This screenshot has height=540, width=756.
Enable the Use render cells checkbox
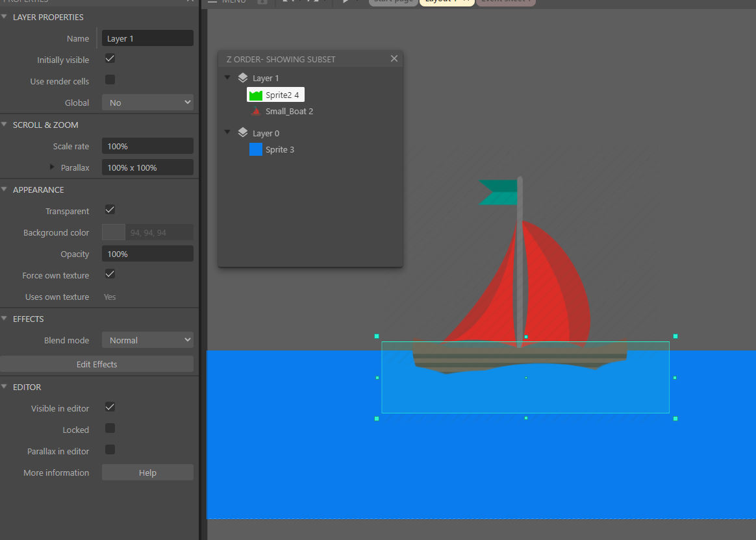pyautogui.click(x=109, y=80)
